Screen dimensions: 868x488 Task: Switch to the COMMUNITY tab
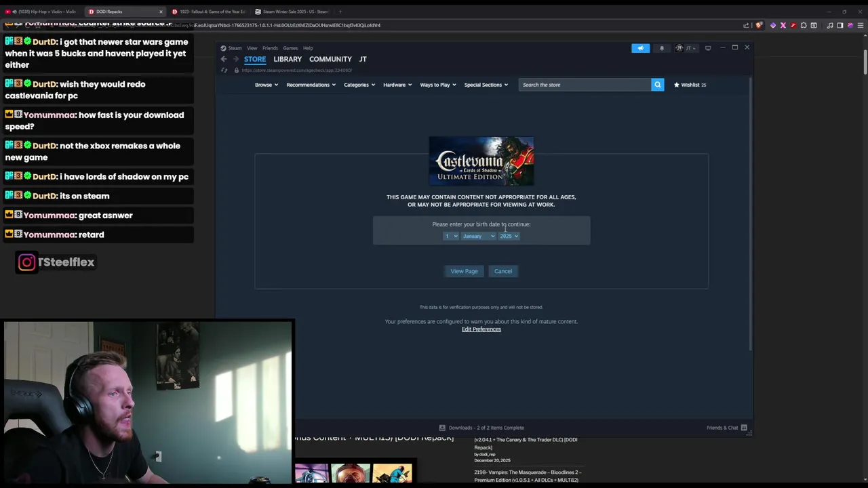point(330,59)
